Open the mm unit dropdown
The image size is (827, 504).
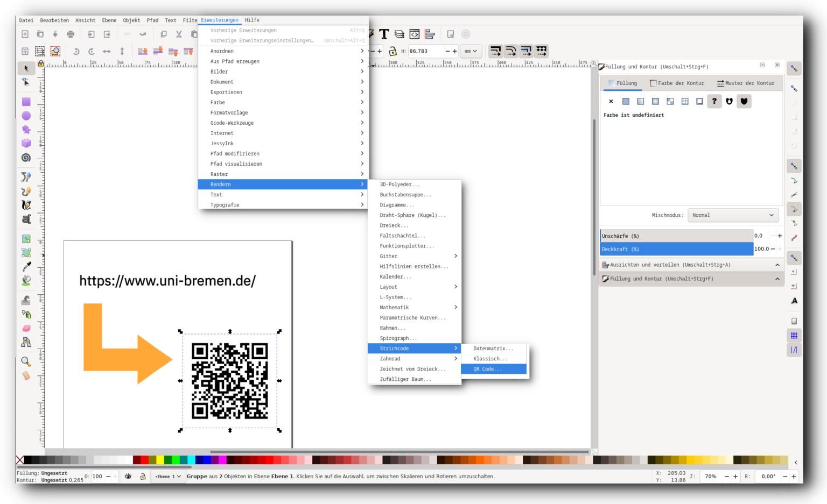(471, 51)
